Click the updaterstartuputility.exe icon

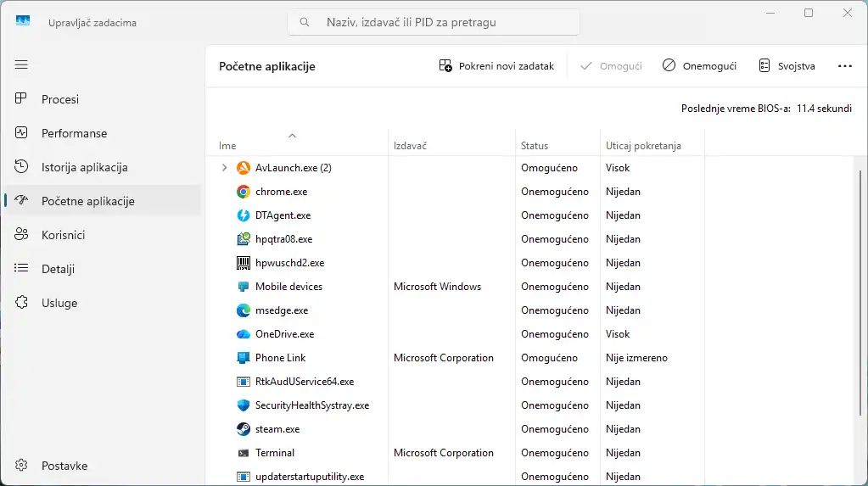click(x=243, y=477)
